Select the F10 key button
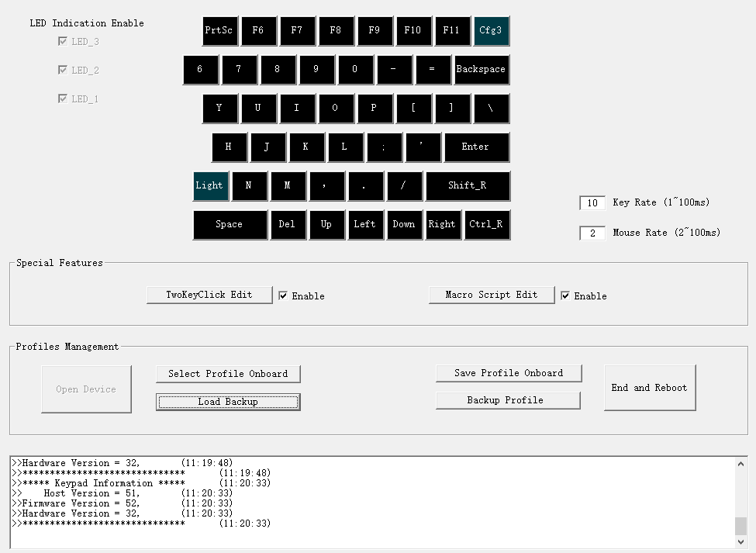Image resolution: width=756 pixels, height=553 pixels. [414, 31]
